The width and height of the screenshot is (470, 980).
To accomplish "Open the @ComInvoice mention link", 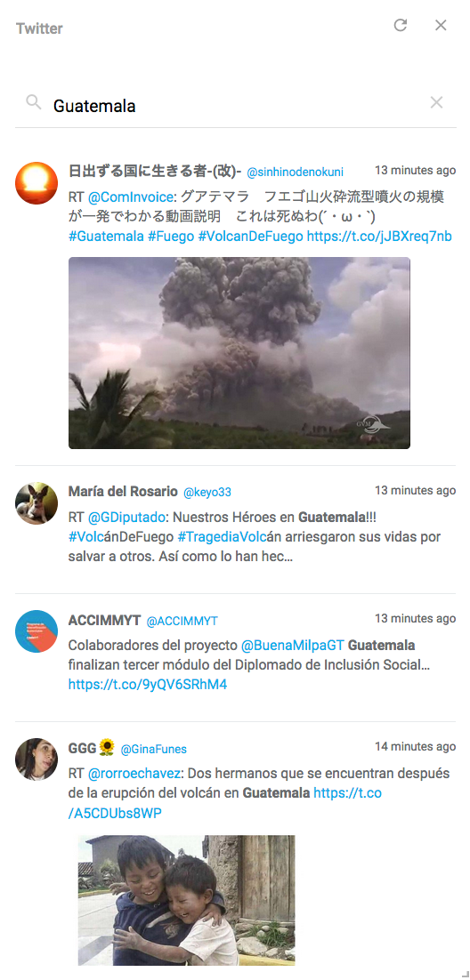I will pos(130,197).
